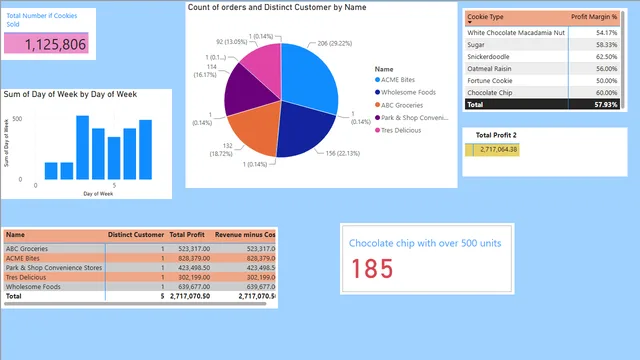Click the Tres Delicious table row name
Viewport: 640px width, 360px height.
tap(26, 277)
